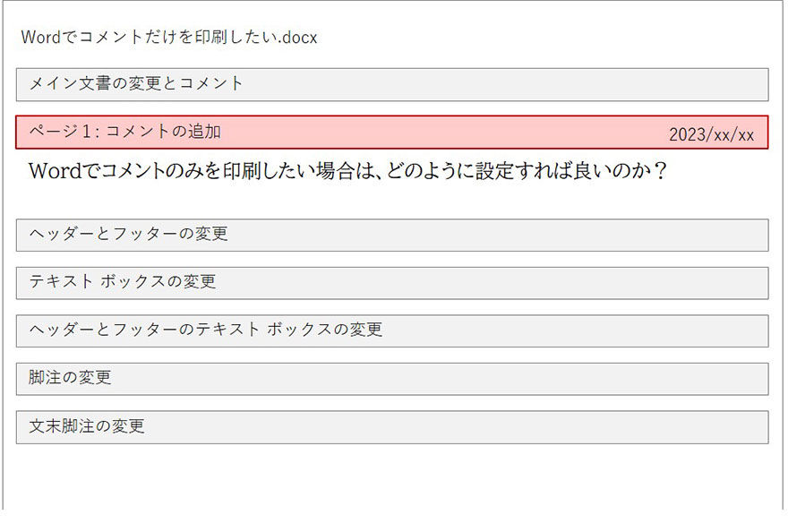Click the .docx extension in the filename
Screen dimensions: 788x532
coord(298,37)
